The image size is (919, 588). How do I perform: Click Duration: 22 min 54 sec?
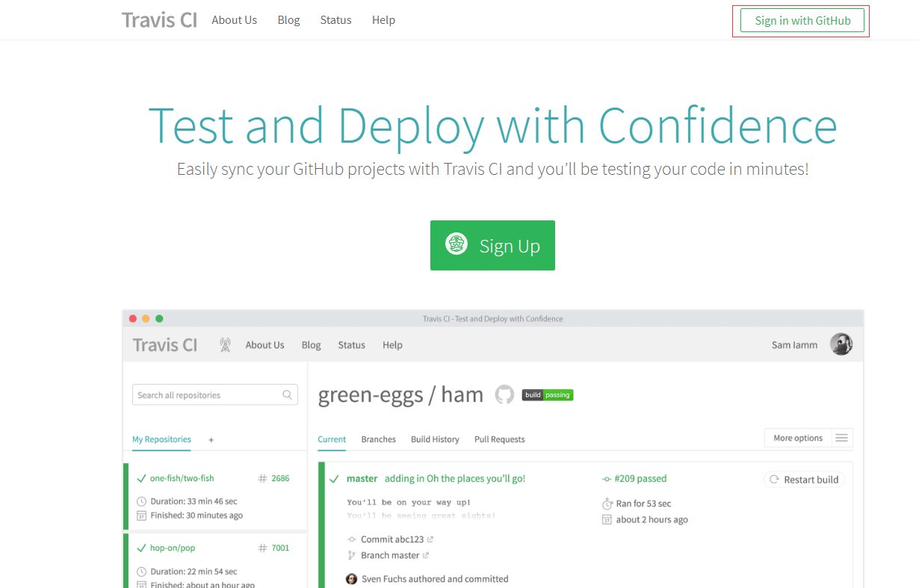click(194, 572)
